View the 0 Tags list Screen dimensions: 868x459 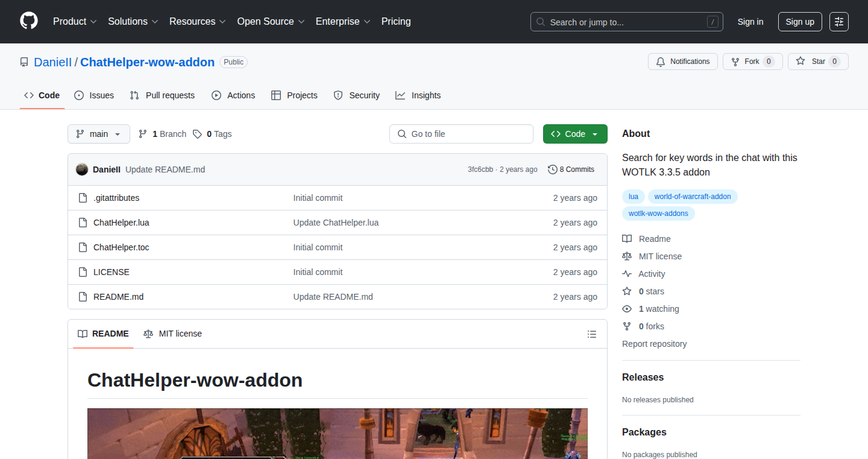click(212, 134)
